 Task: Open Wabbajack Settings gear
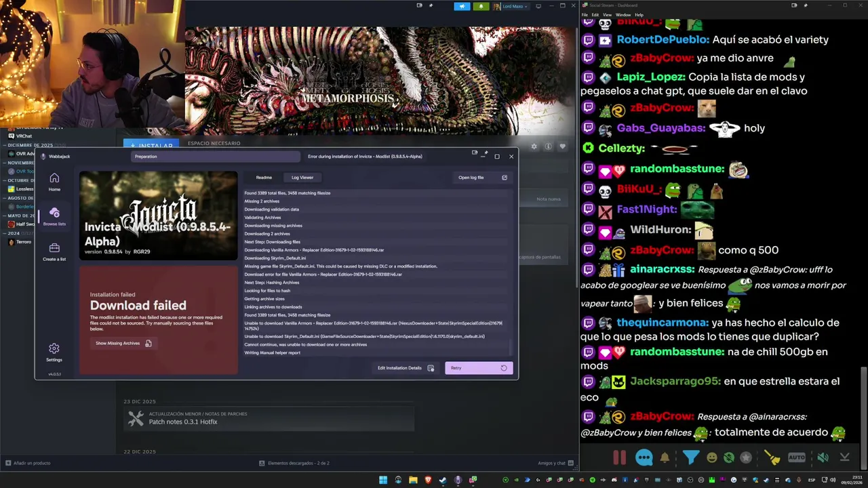point(54,352)
